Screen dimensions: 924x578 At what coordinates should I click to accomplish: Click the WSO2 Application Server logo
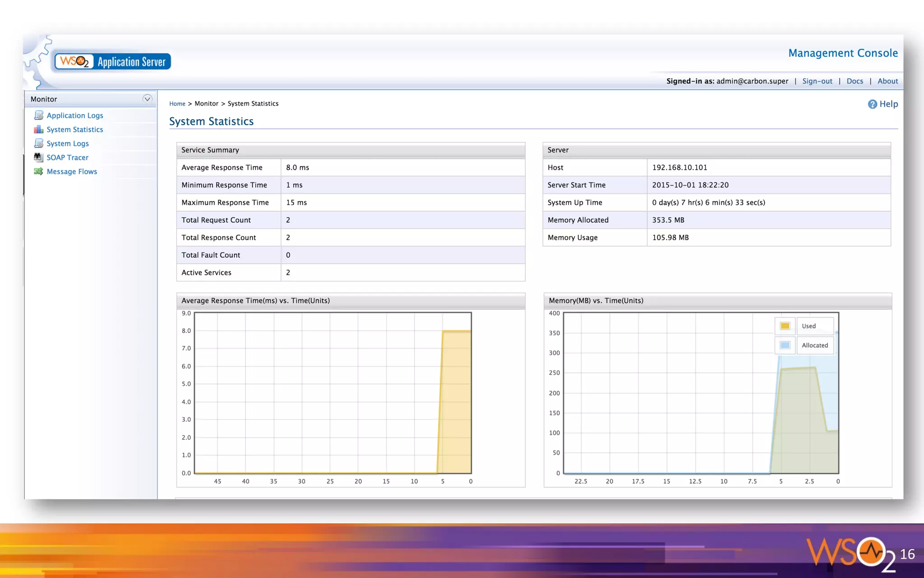pyautogui.click(x=113, y=61)
